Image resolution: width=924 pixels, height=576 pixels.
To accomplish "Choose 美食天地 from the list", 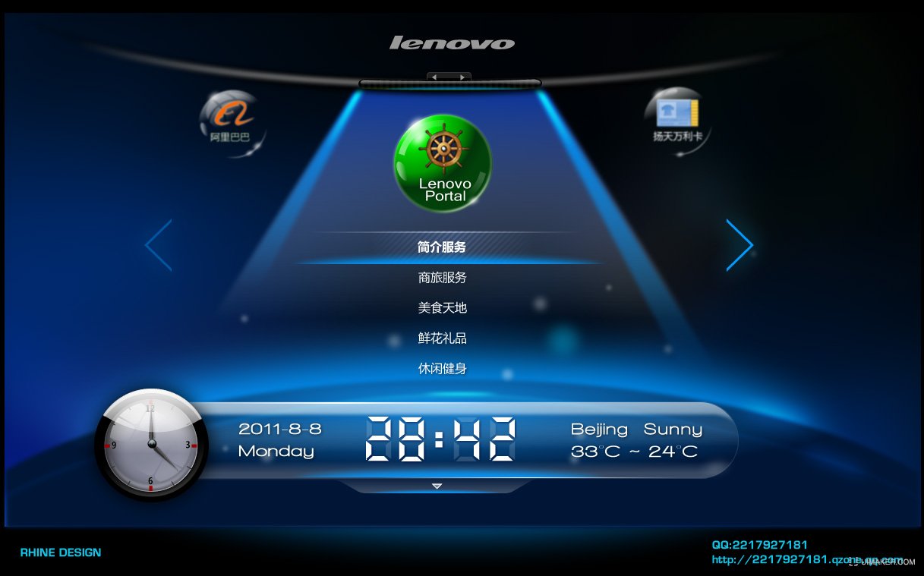I will coord(442,308).
